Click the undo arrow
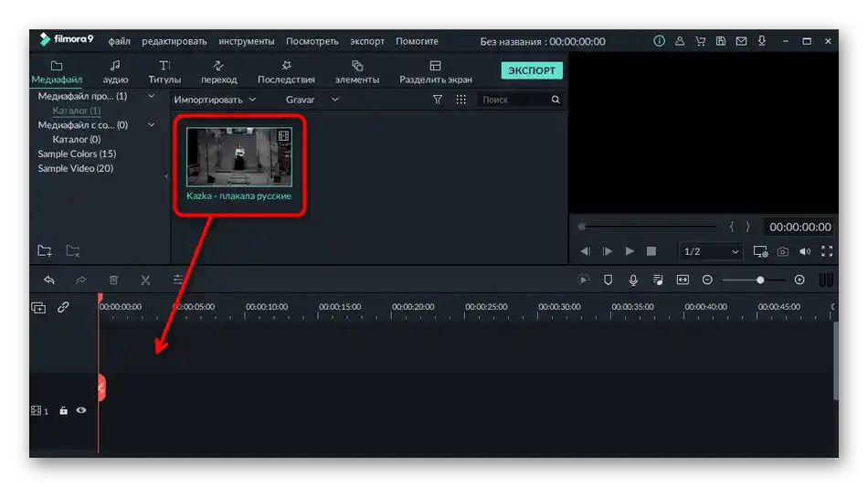Viewport: 868px width, 487px height. [x=49, y=280]
